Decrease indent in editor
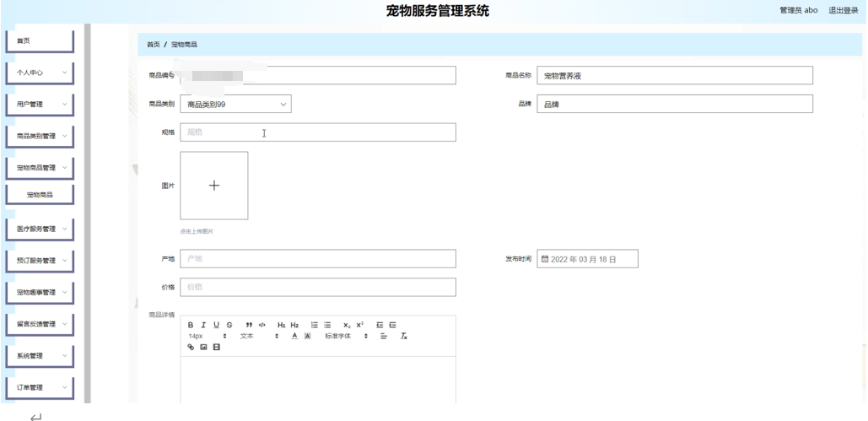This screenshot has width=868, height=421. click(380, 325)
